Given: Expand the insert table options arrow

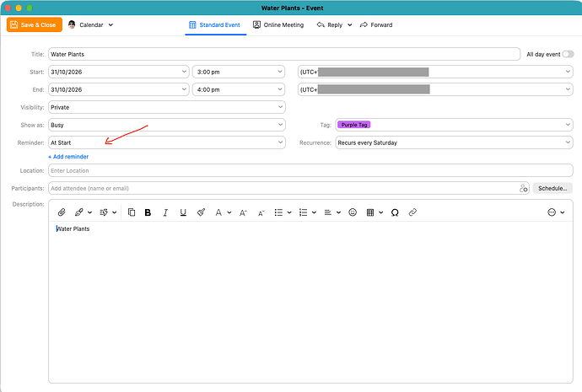Looking at the screenshot, I should pos(380,212).
